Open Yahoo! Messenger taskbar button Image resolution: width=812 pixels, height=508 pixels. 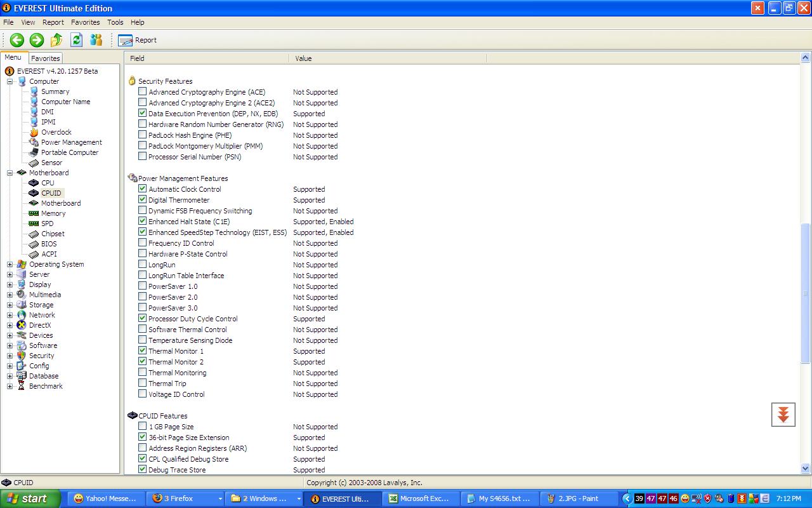point(107,498)
